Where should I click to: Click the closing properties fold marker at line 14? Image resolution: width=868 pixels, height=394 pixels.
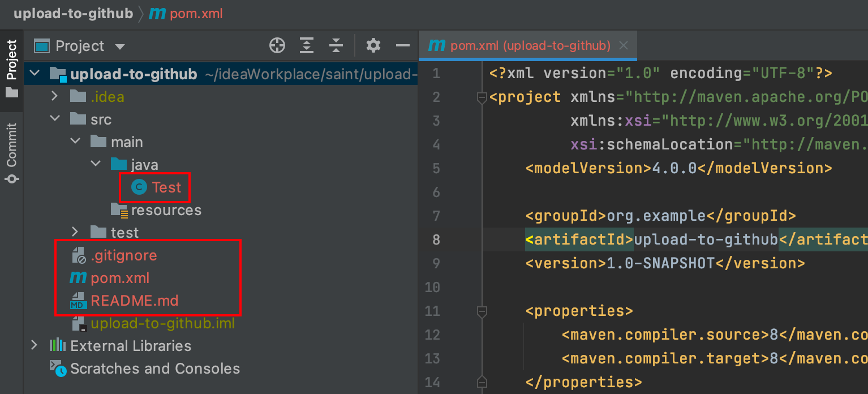[x=482, y=382]
